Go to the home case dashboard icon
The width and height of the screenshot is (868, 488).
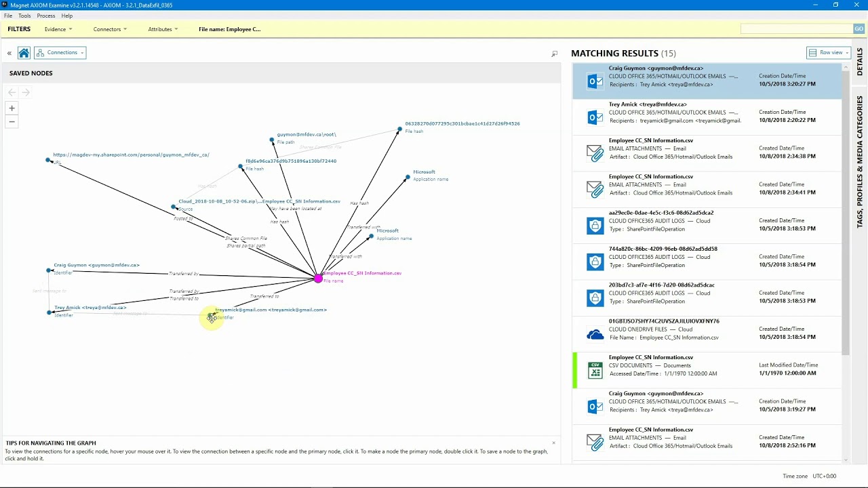[24, 53]
